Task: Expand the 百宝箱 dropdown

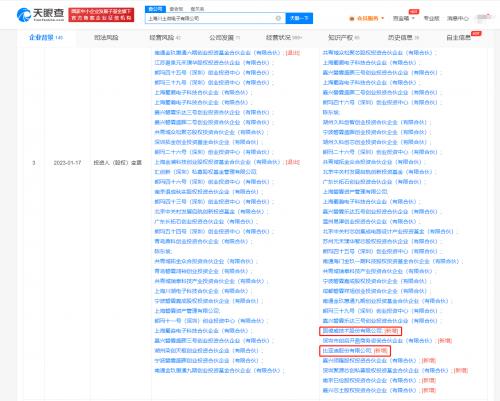Action: click(403, 18)
